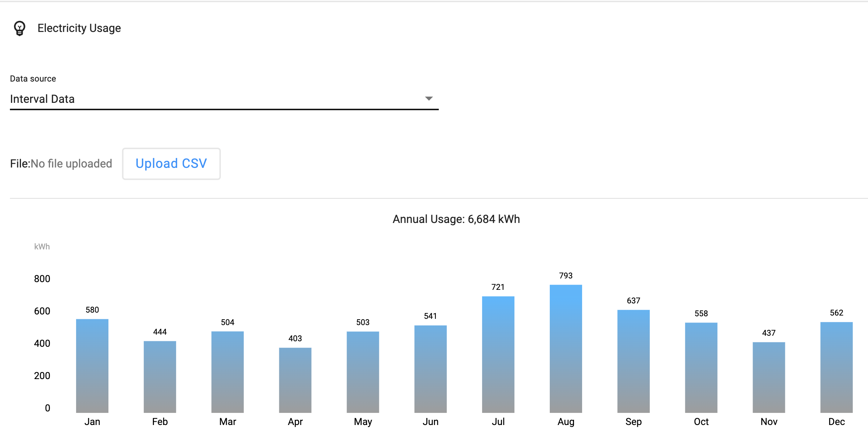This screenshot has height=443, width=868.
Task: Click the 504 value label above Mar
Action: coord(227,322)
